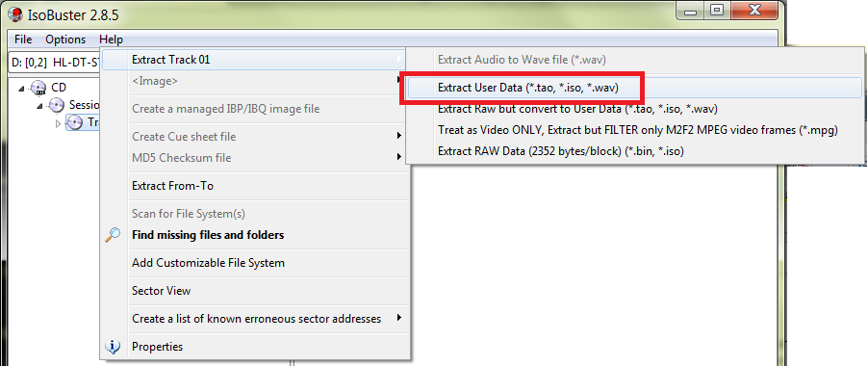Open the Help menu
Image resolution: width=868 pixels, height=366 pixels.
(112, 39)
